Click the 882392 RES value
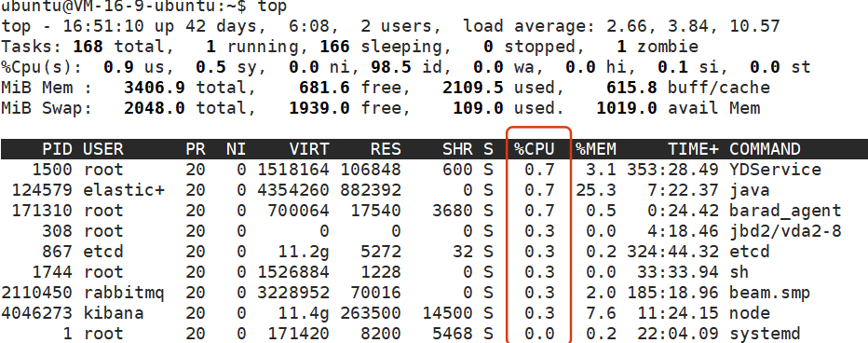 (x=371, y=190)
